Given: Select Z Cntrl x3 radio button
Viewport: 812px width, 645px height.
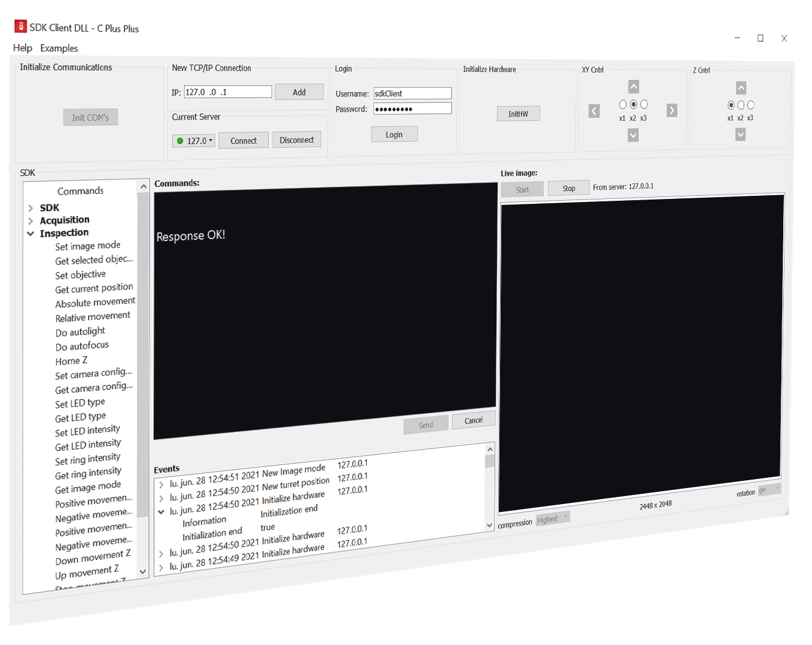Looking at the screenshot, I should tap(750, 105).
